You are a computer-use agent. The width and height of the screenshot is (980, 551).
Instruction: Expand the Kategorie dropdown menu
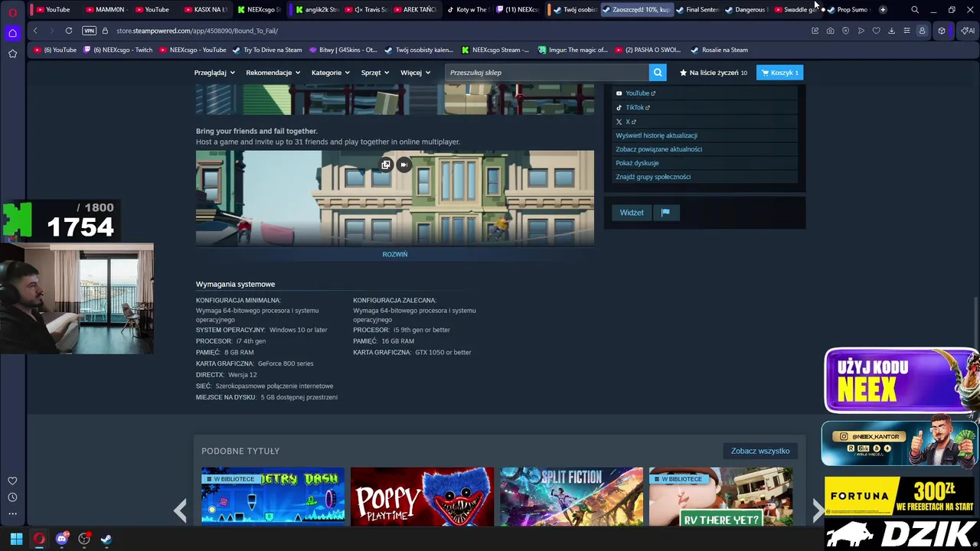pyautogui.click(x=330, y=73)
